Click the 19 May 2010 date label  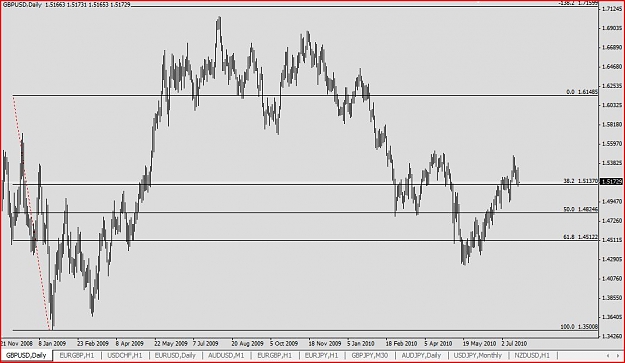[x=479, y=343]
